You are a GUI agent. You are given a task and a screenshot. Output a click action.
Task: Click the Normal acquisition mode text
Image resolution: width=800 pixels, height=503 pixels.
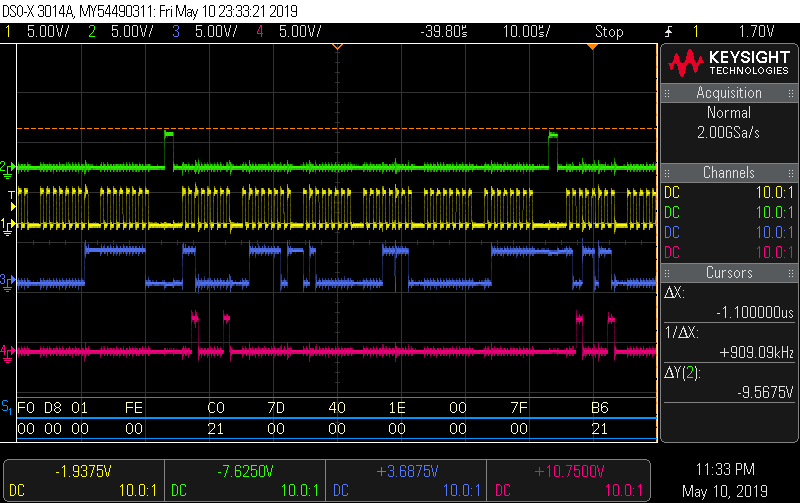729,112
